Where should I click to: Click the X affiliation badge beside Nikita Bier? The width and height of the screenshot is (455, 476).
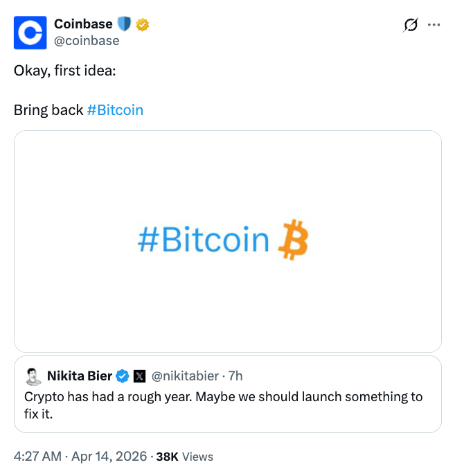[x=139, y=376]
